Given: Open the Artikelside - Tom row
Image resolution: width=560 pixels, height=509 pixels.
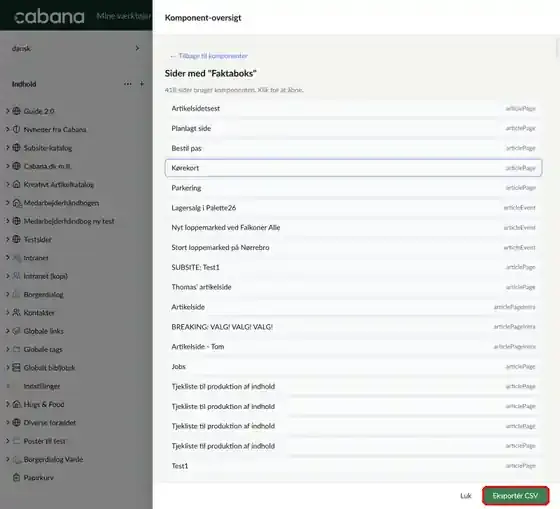Looking at the screenshot, I should [x=354, y=346].
